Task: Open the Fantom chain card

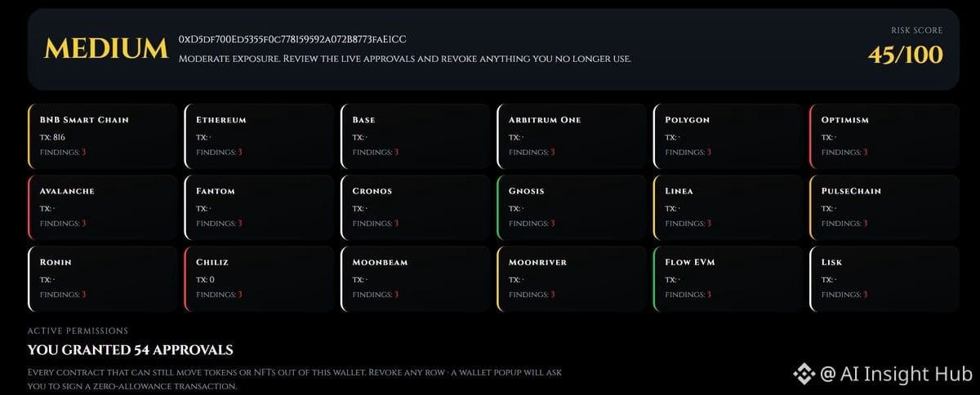Action: 259,207
